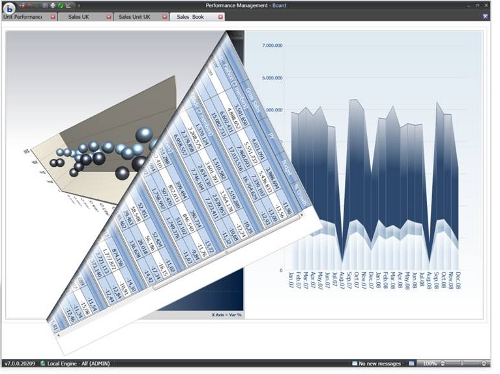500x374 pixels.
Task: Close the Sales UK tab
Action: (109, 17)
